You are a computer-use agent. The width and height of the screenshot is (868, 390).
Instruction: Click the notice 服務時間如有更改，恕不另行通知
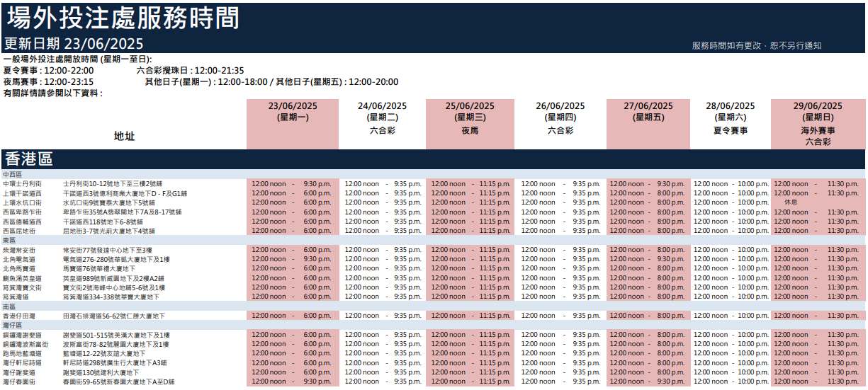point(757,45)
